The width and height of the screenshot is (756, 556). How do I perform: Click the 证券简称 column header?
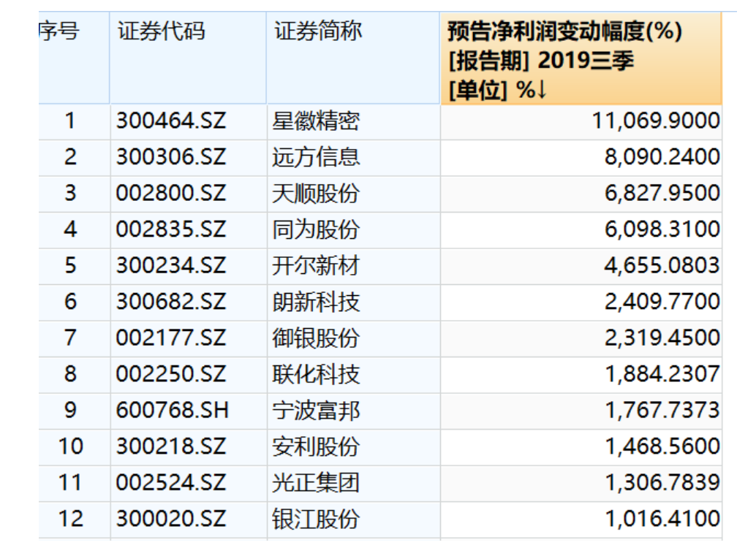click(x=318, y=31)
